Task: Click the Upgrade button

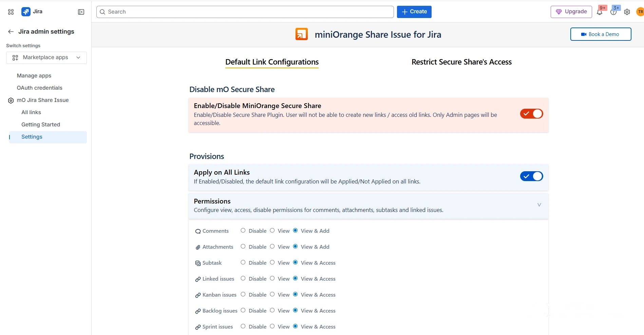Action: tap(571, 12)
